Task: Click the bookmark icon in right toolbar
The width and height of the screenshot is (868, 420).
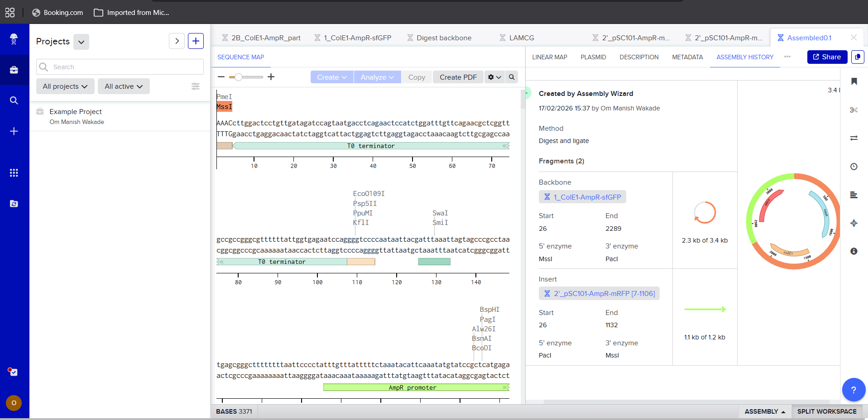Action: (854, 81)
